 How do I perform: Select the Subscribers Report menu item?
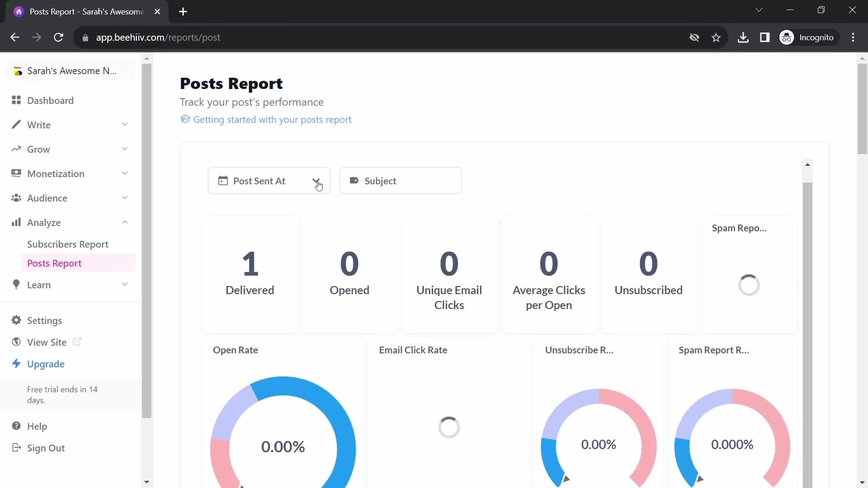pyautogui.click(x=68, y=244)
